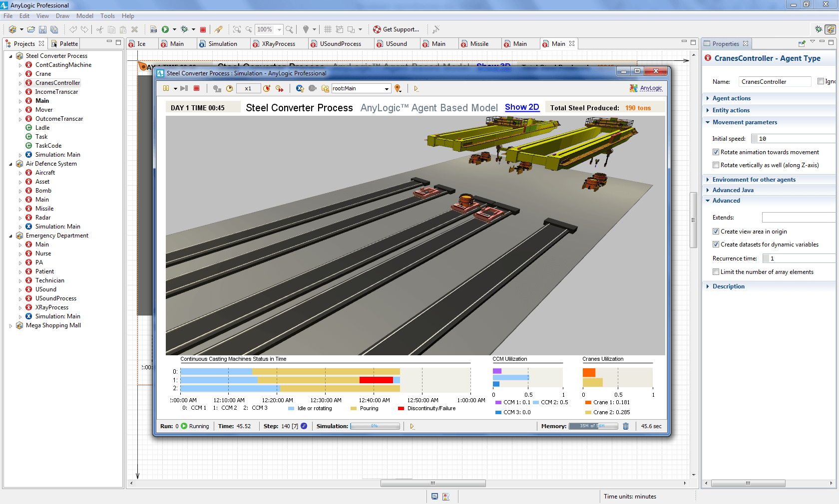Expand the Mega Shopping Mall project
Viewport: 839px width, 504px height.
coord(10,325)
